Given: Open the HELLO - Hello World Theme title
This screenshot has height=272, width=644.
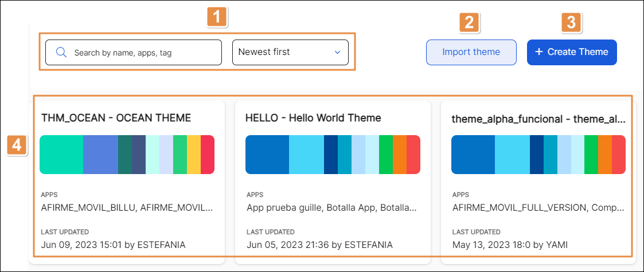Looking at the screenshot, I should tap(313, 118).
